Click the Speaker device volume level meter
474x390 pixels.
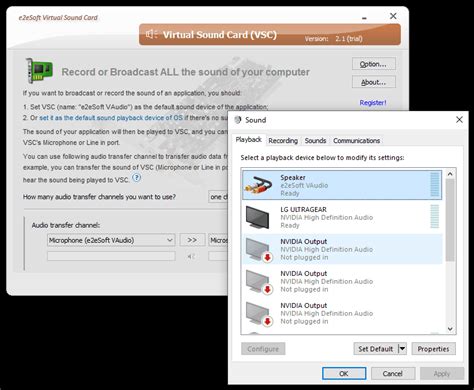point(435,184)
